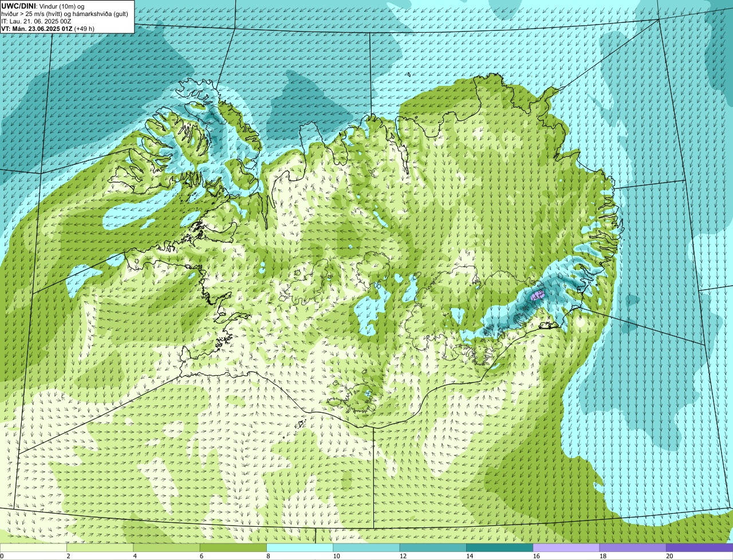Pick the 8–10 m/s pale cyan swatch

[x=300, y=547]
